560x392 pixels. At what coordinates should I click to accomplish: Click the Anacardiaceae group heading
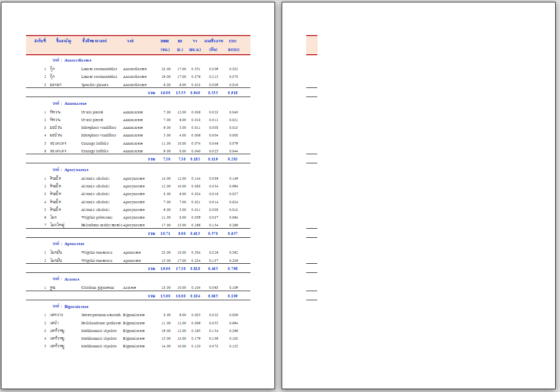click(78, 61)
